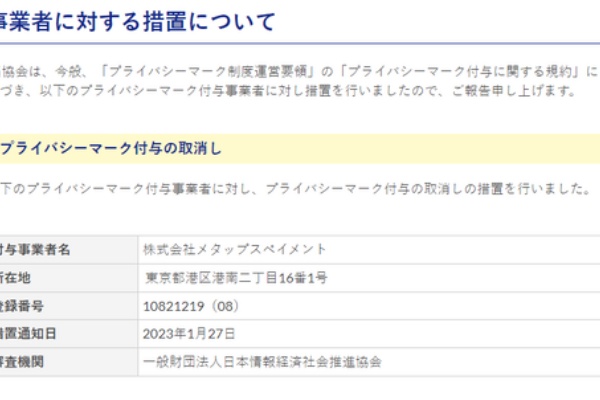The width and height of the screenshot is (600, 400).
Task: Click the sentence start under the yellow heading
Action: (x=40, y=188)
